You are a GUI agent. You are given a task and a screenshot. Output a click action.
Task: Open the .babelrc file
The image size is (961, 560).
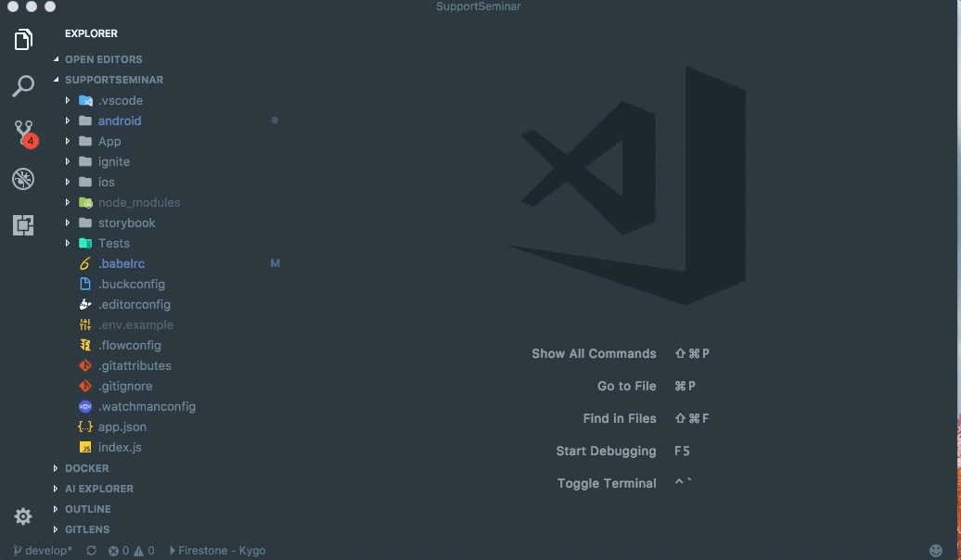click(122, 263)
